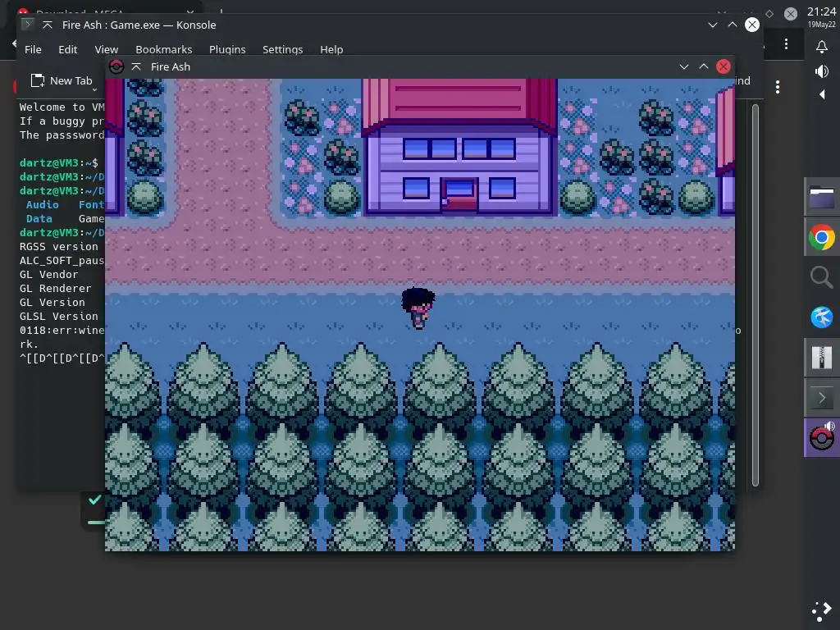Click 'RGSS version' line in terminal
The height and width of the screenshot is (630, 840).
[x=59, y=246]
